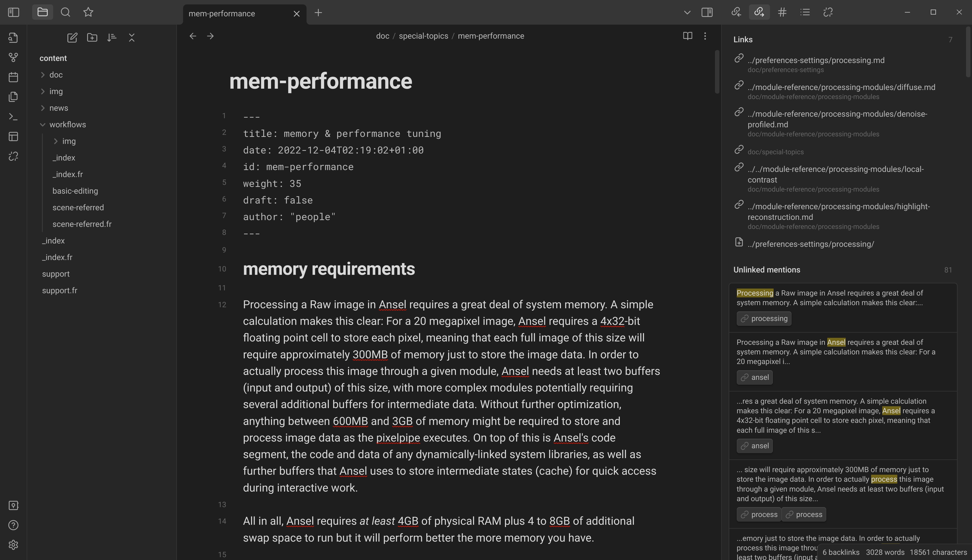Image resolution: width=972 pixels, height=560 pixels.
Task: Open quick switcher in ribbon
Action: point(13,38)
